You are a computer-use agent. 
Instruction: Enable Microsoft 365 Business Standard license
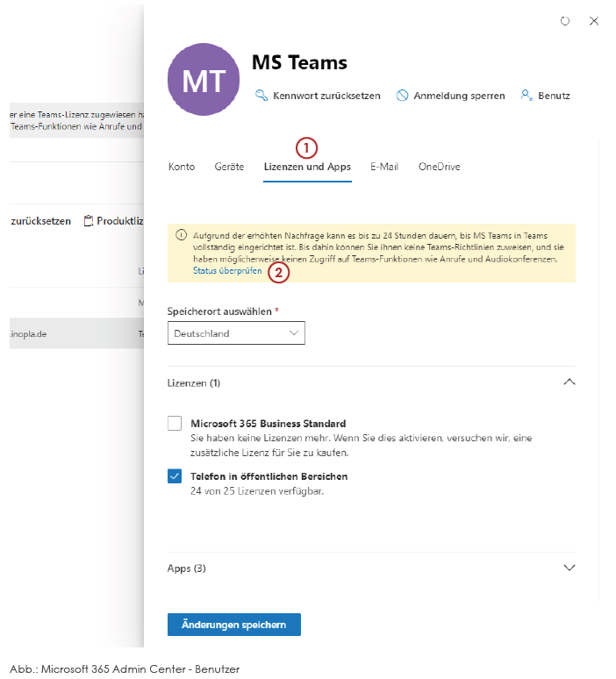click(175, 423)
